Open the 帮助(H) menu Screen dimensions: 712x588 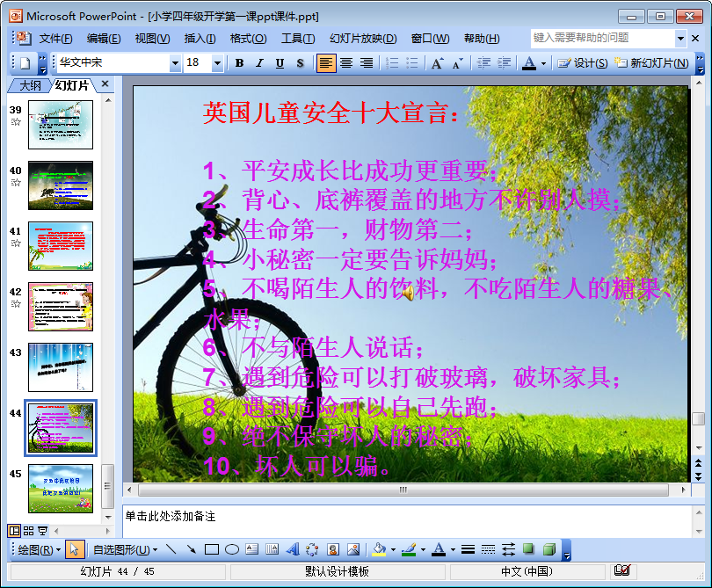pos(482,39)
